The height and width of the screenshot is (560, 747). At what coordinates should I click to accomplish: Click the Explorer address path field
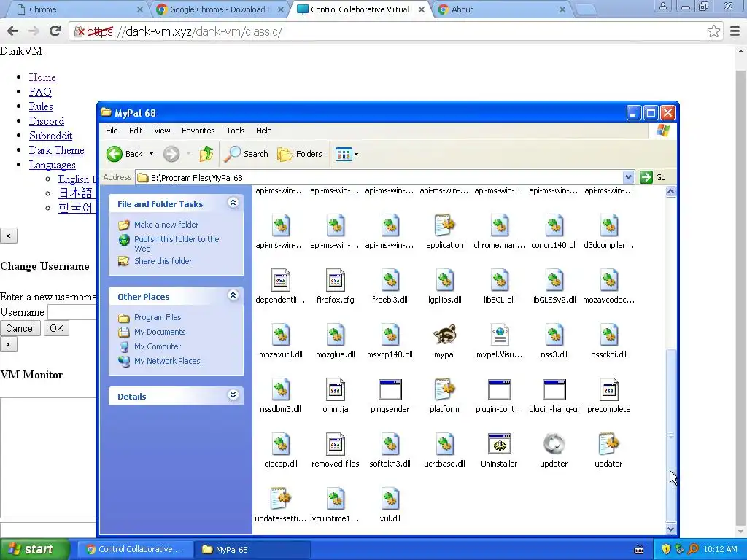[379, 178]
